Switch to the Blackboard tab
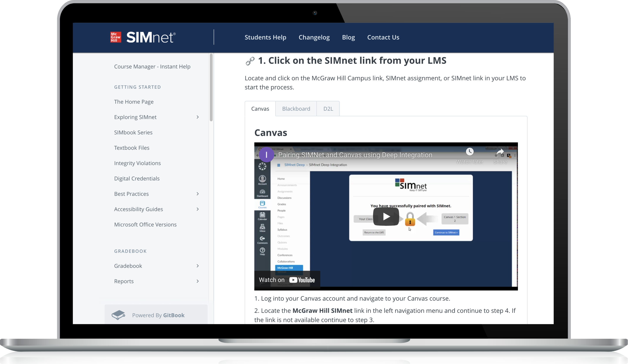 [x=296, y=109]
